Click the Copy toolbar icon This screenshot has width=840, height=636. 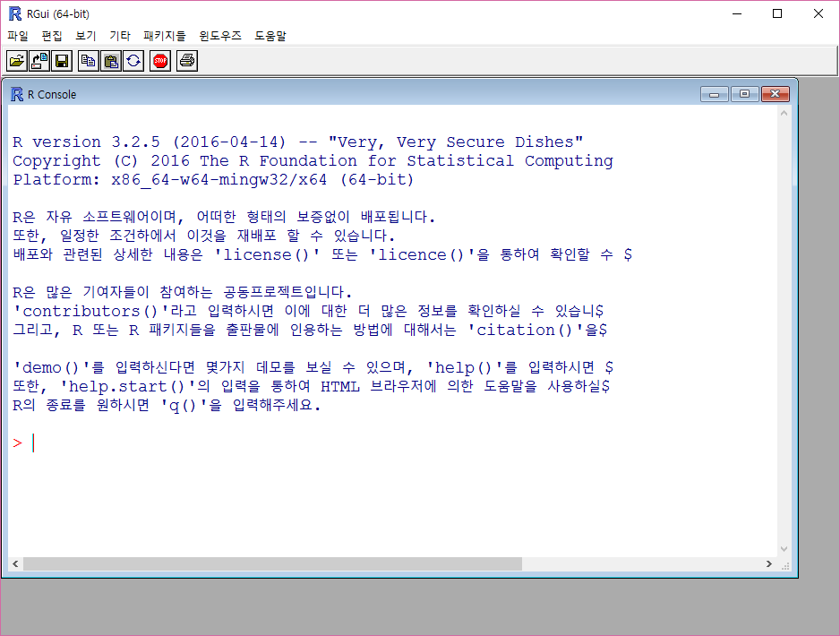tap(88, 61)
